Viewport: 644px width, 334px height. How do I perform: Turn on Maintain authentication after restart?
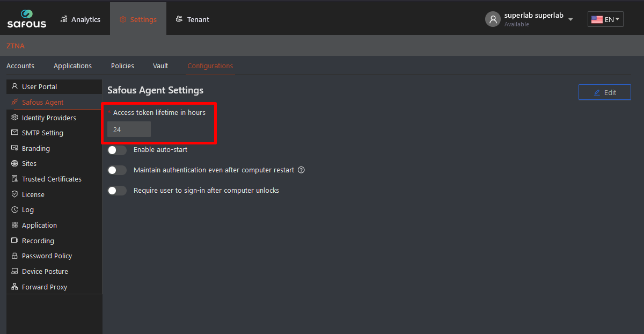tap(117, 170)
